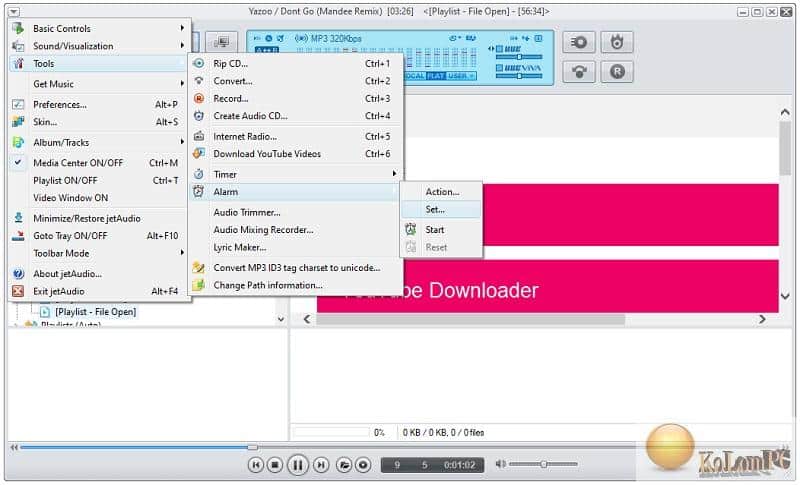Click the Exit jetAudio red icon
The image size is (800, 485).
pos(18,291)
